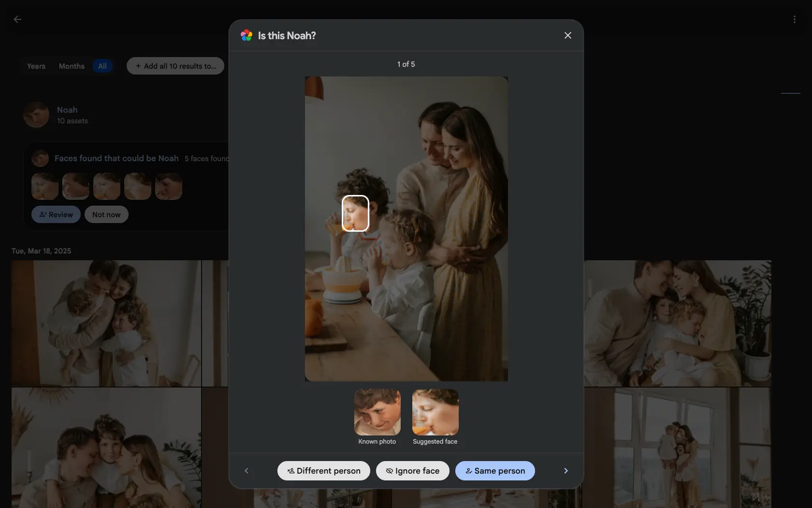
Task: Go to the next suggested face
Action: point(566,471)
